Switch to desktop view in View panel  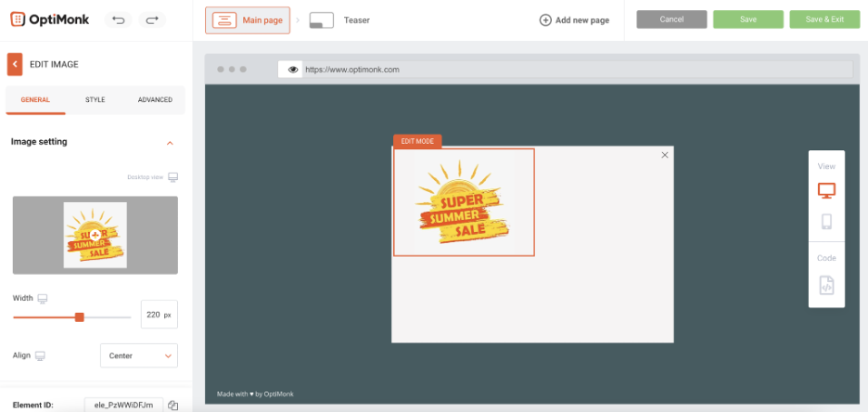(826, 190)
